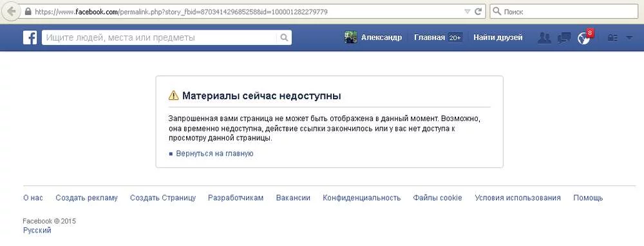Click browser Поиск search box
Image resolution: width=644 pixels, height=246 pixels.
tap(564, 12)
